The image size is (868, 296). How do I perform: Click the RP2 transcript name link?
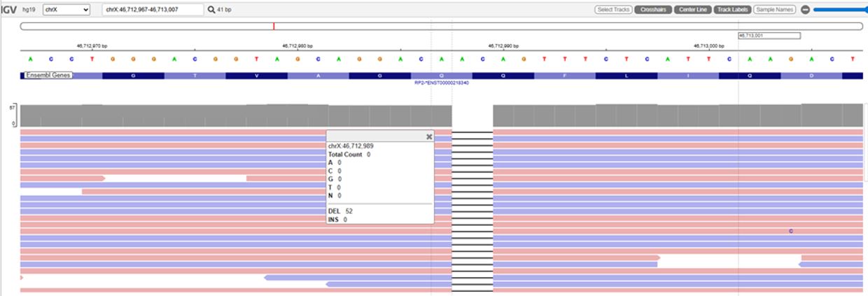coord(441,83)
